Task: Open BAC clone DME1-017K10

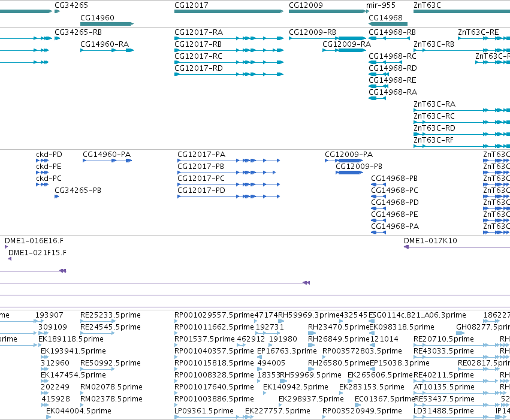Action: click(x=430, y=241)
